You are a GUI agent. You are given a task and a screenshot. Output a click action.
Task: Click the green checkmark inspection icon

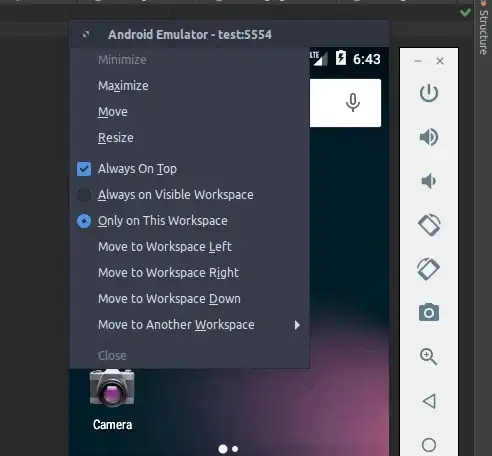(x=465, y=13)
